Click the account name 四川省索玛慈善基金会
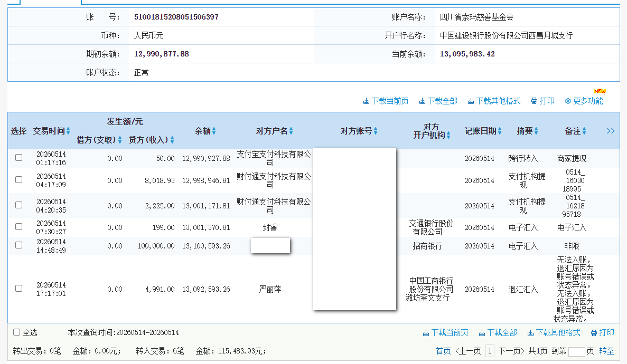Screen dimensions: 627x364 [476, 17]
